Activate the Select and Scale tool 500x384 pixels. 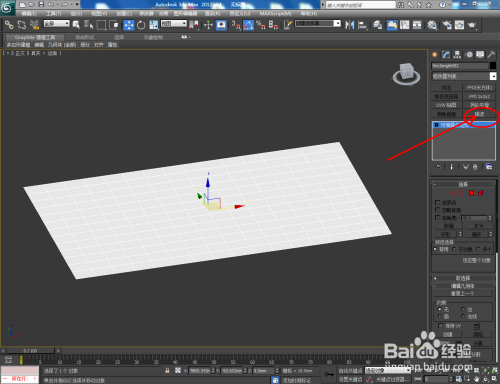(154, 25)
